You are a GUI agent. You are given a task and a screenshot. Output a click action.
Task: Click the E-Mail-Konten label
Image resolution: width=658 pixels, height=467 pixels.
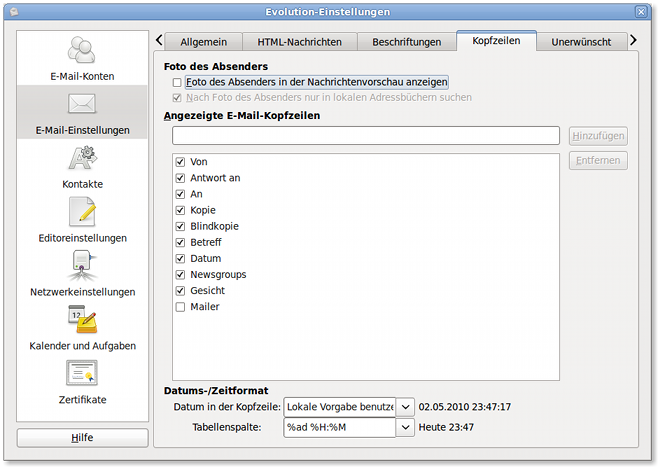coord(82,76)
